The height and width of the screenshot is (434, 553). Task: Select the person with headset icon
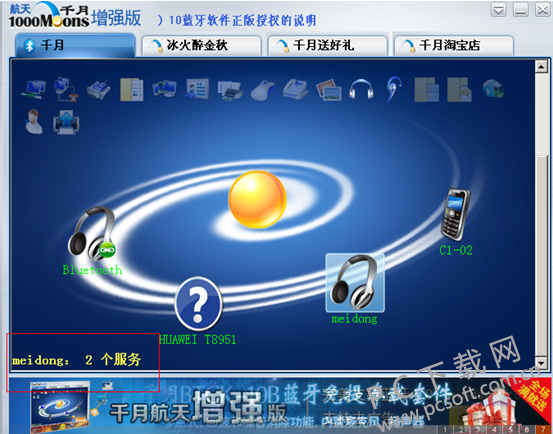pyautogui.click(x=34, y=122)
